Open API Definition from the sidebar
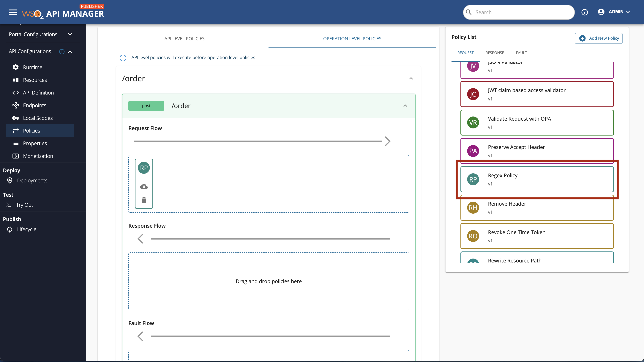The width and height of the screenshot is (644, 362). [x=15, y=92]
